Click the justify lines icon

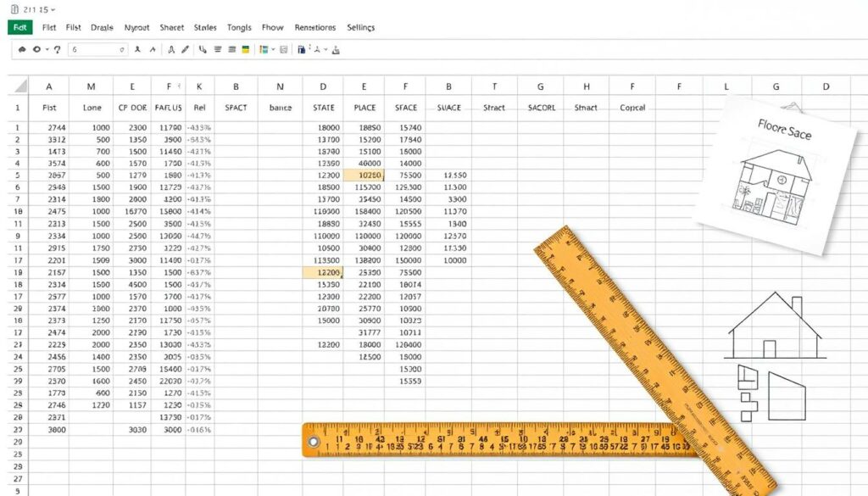[232, 49]
